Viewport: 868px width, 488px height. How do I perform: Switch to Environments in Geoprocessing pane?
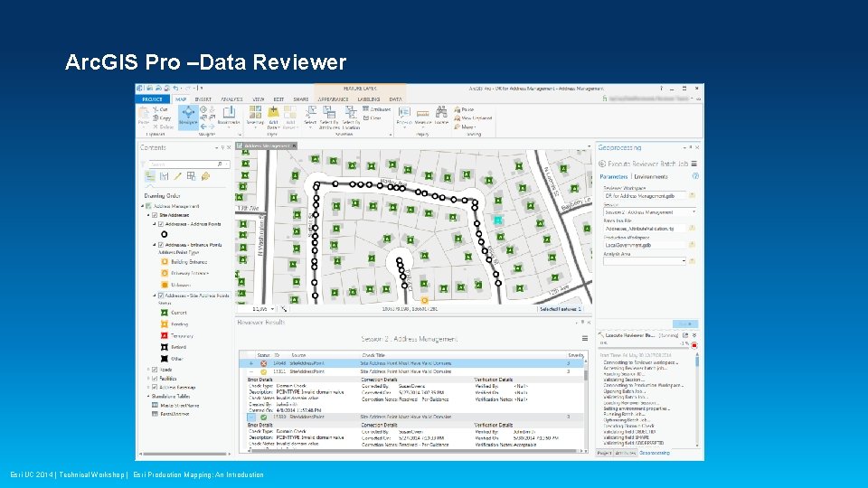pyautogui.click(x=651, y=176)
